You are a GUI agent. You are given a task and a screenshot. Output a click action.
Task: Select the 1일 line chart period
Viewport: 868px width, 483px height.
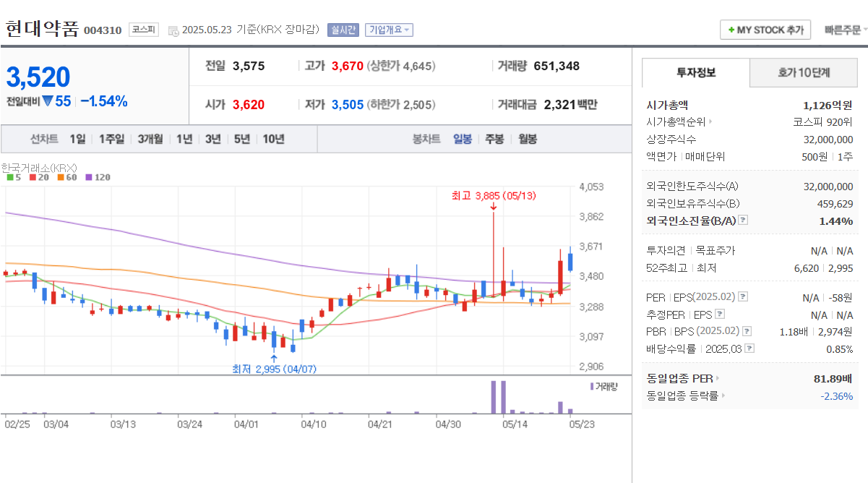click(77, 139)
